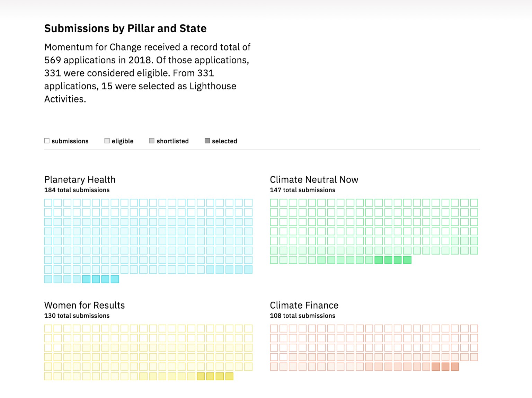
Task: Click the 'shortlisted' legend label
Action: tap(172, 141)
